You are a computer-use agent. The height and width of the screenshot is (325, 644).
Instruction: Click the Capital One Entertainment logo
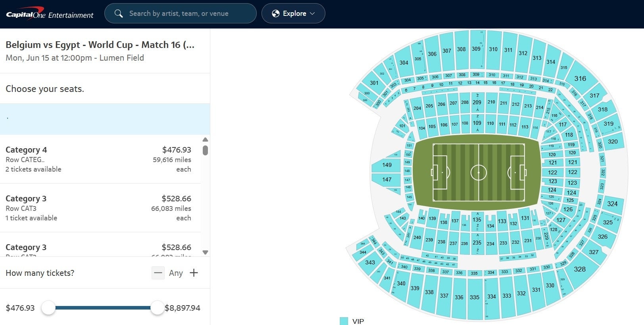pyautogui.click(x=49, y=13)
